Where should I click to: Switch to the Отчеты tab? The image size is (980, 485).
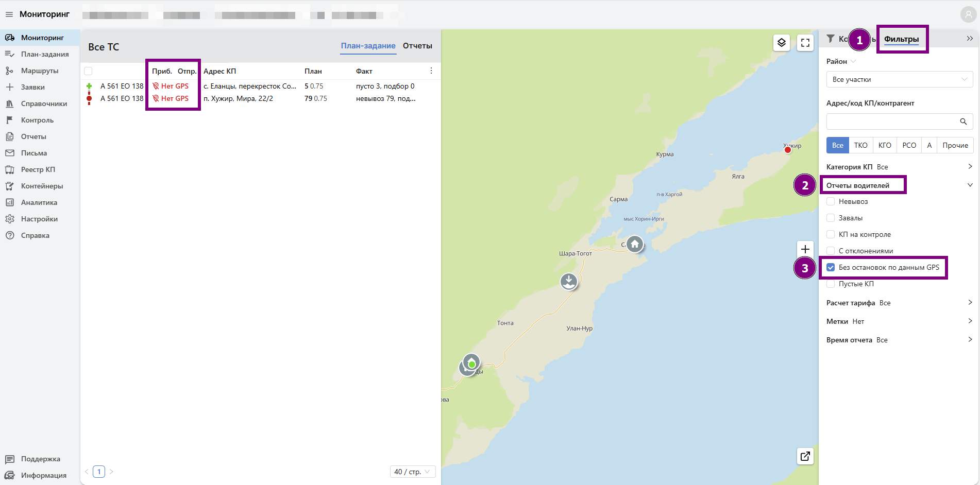[x=417, y=46]
